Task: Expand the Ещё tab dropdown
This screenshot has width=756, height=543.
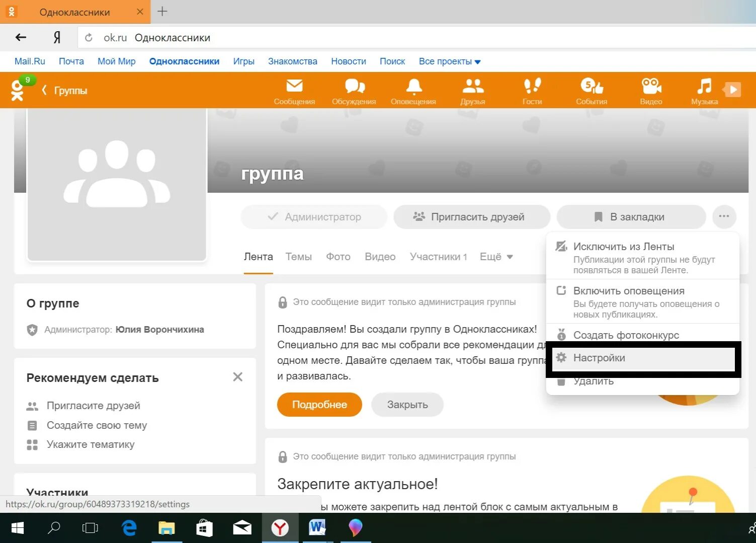Action: tap(496, 257)
